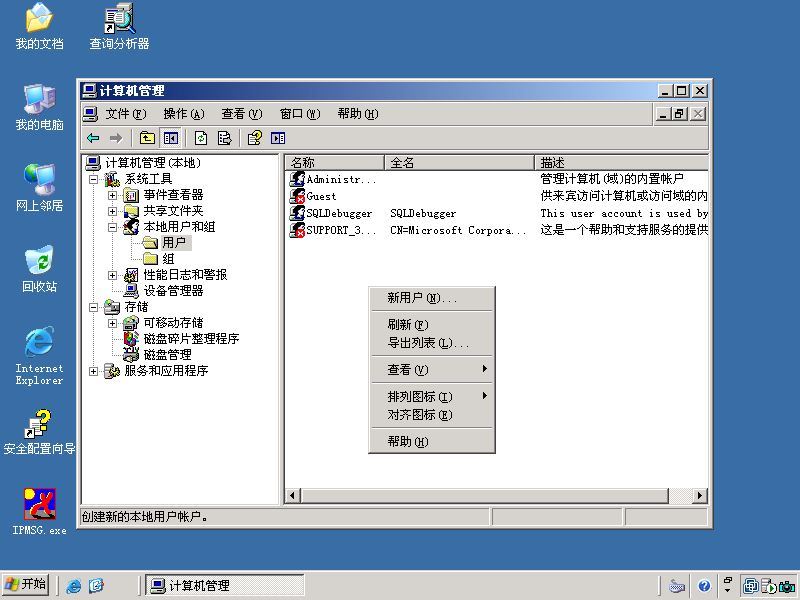Viewport: 800px width, 600px height.
Task: Choose 导出列表(L)... from context menu
Action: coord(432,343)
